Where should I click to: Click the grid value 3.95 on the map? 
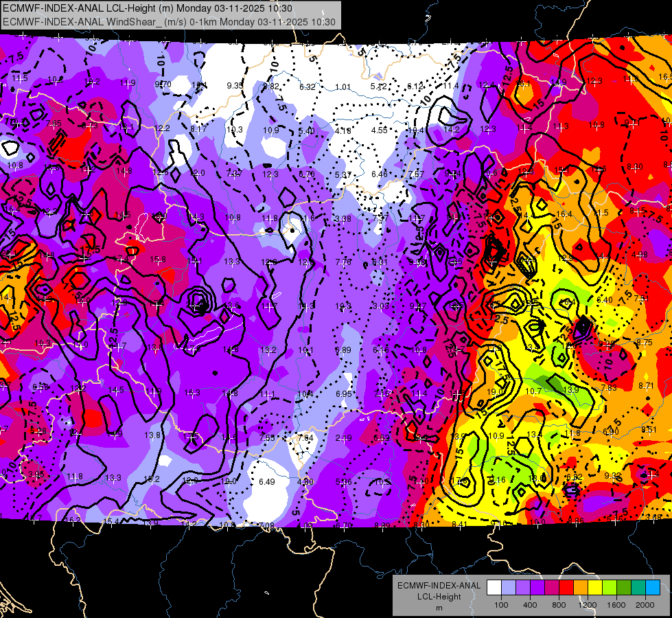[x=36, y=474]
